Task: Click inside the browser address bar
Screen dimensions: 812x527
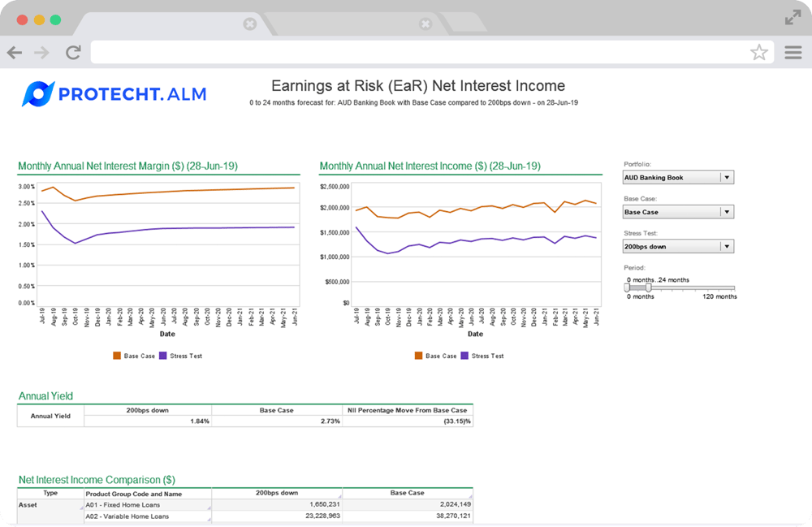Action: 406,52
